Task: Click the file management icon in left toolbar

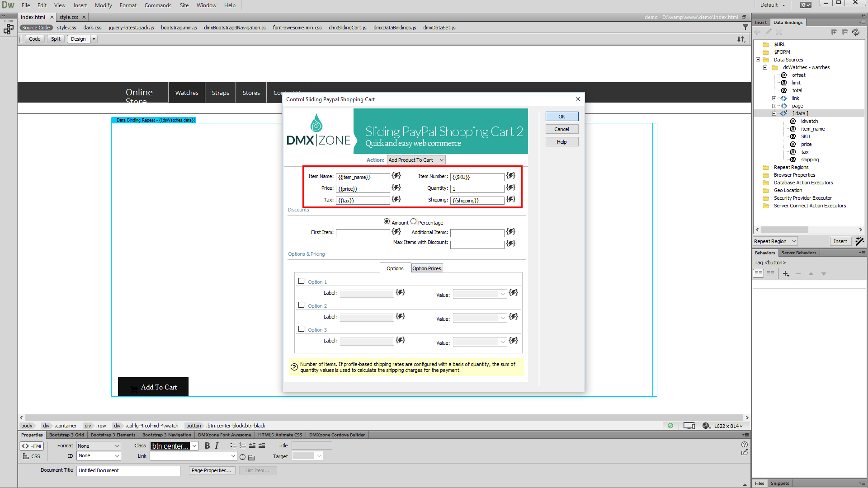Action: 8,29
